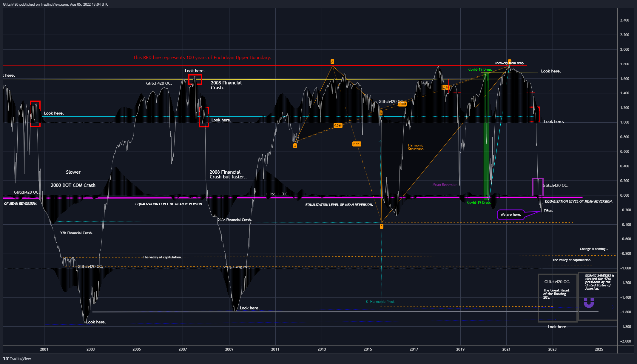The height and width of the screenshot is (364, 637).
Task: Click the 0.000 price scale value
Action: click(x=624, y=195)
